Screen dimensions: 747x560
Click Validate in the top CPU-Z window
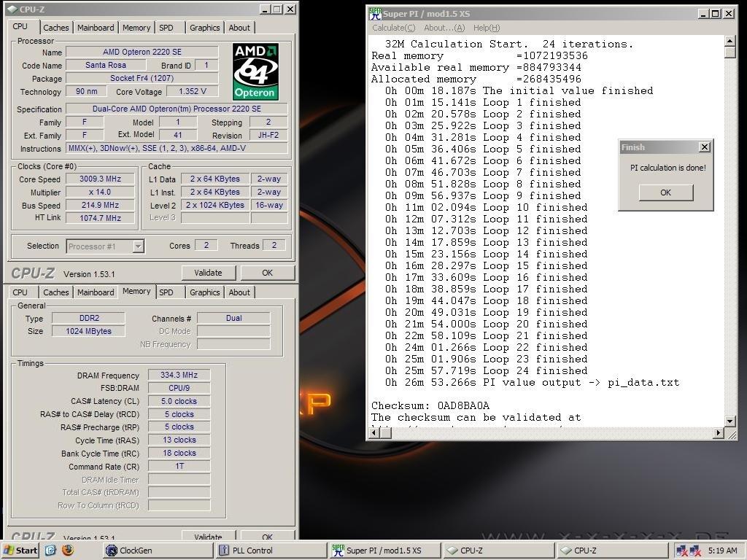208,273
